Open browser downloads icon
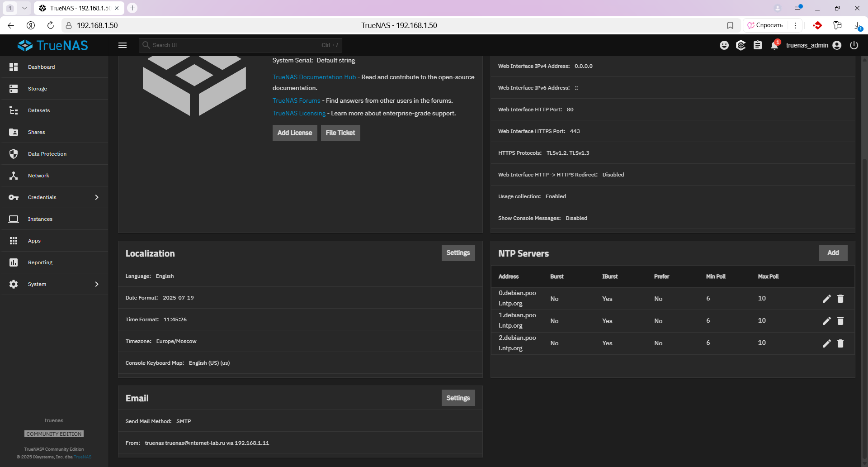This screenshot has width=868, height=467. coord(857,26)
